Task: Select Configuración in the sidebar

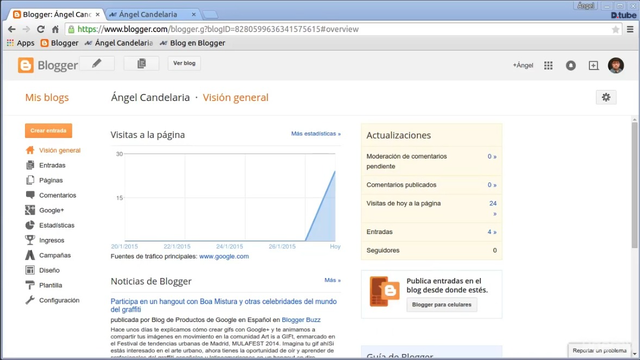Action: 59,300
